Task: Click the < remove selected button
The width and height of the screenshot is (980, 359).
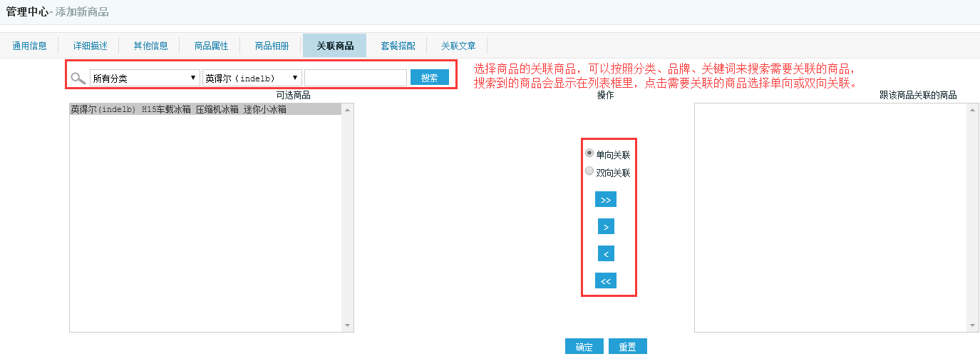Action: click(x=605, y=254)
